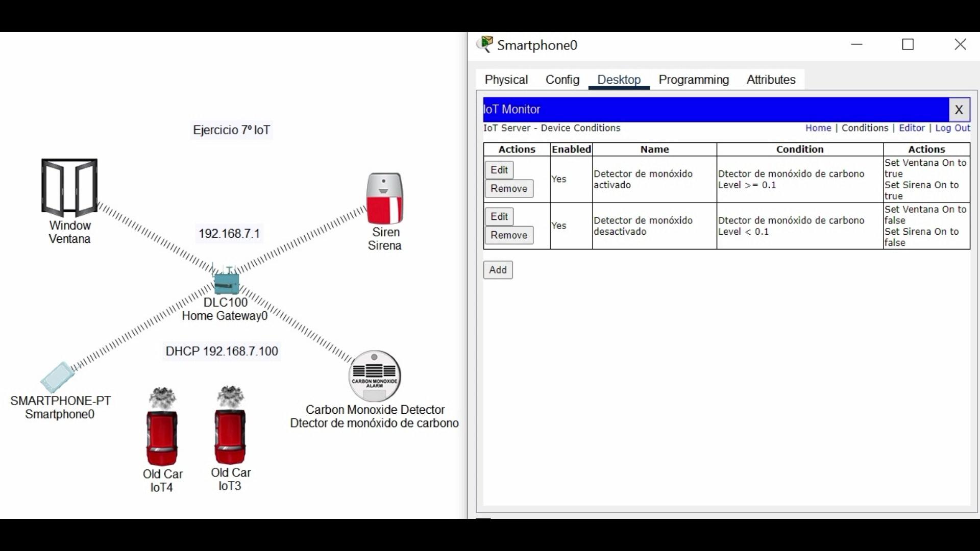Click the Window Ventana device icon
This screenshot has width=980, height=551.
point(69,188)
